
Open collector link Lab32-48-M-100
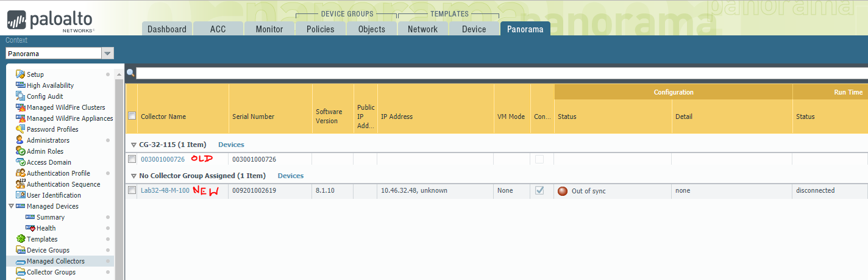(165, 190)
